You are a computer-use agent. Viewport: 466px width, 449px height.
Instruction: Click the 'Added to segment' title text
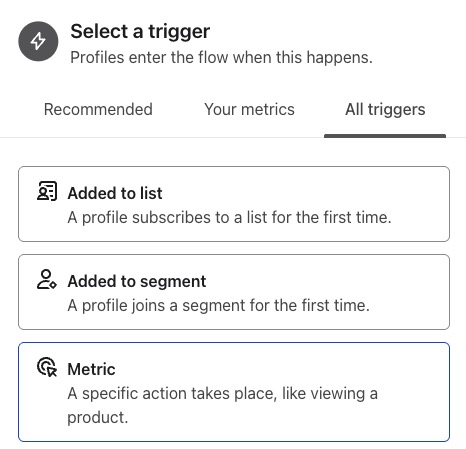pyautogui.click(x=137, y=281)
